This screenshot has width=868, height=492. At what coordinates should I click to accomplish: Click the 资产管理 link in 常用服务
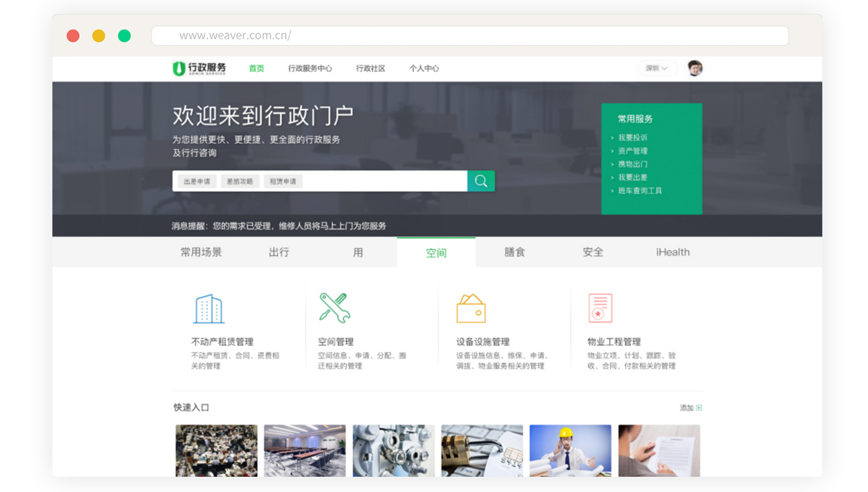(632, 151)
